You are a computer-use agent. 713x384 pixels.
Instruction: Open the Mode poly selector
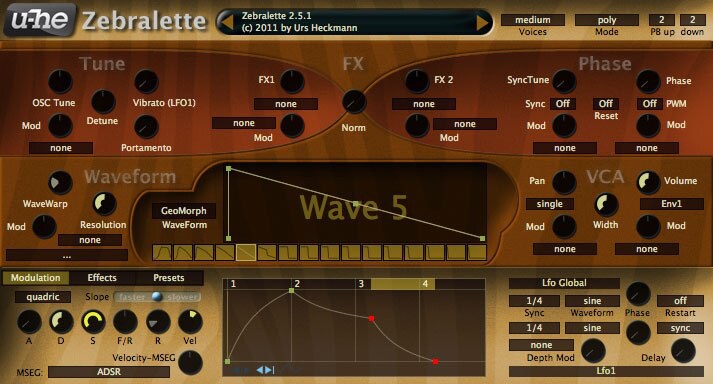pos(607,20)
